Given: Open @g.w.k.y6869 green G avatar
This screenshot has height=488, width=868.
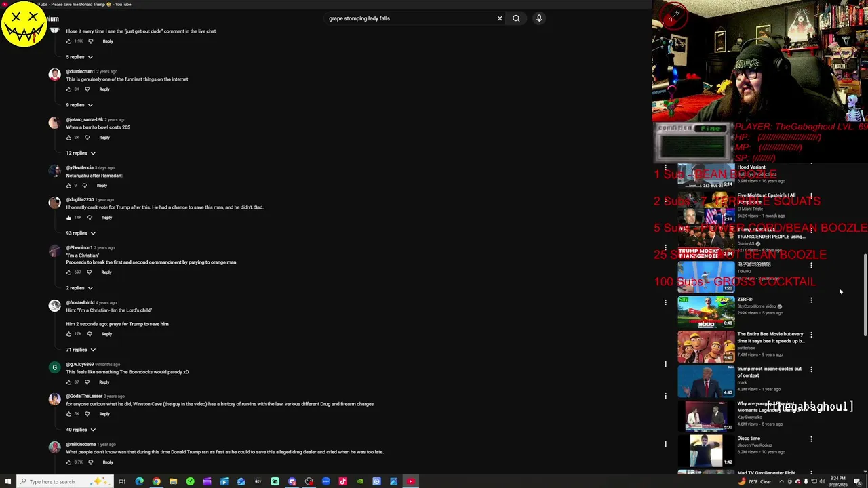Looking at the screenshot, I should (54, 367).
